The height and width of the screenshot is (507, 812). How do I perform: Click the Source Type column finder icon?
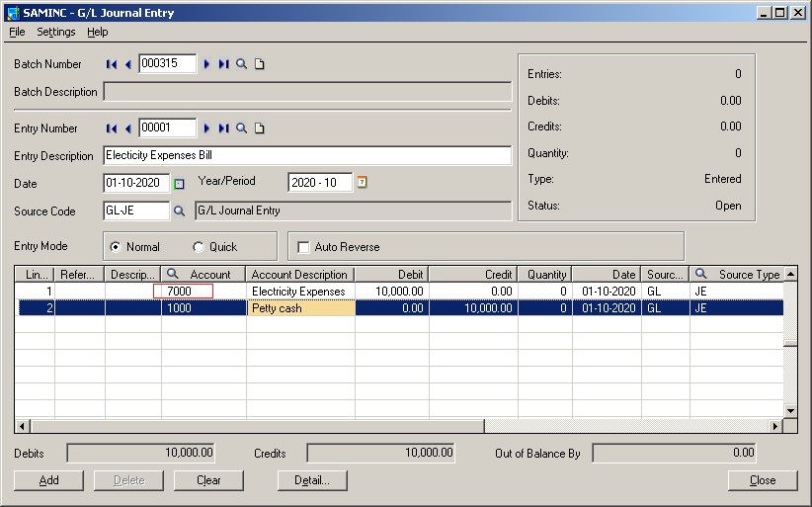pyautogui.click(x=700, y=274)
